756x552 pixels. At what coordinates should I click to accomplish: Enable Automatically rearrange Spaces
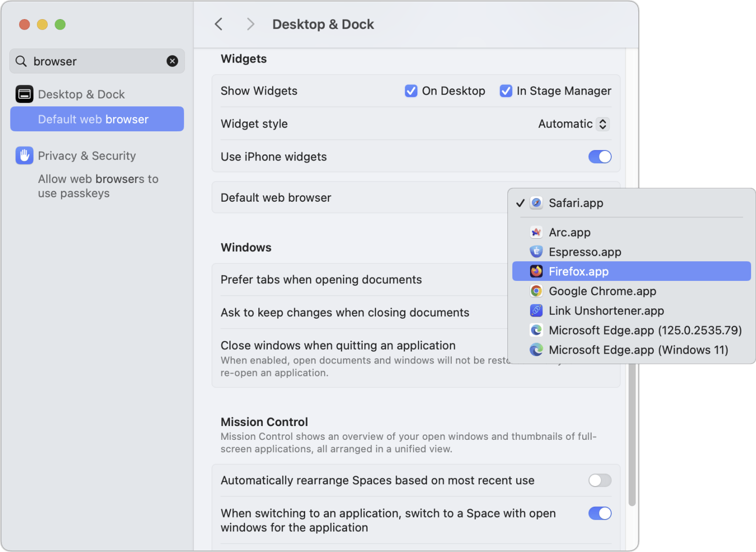coord(599,481)
